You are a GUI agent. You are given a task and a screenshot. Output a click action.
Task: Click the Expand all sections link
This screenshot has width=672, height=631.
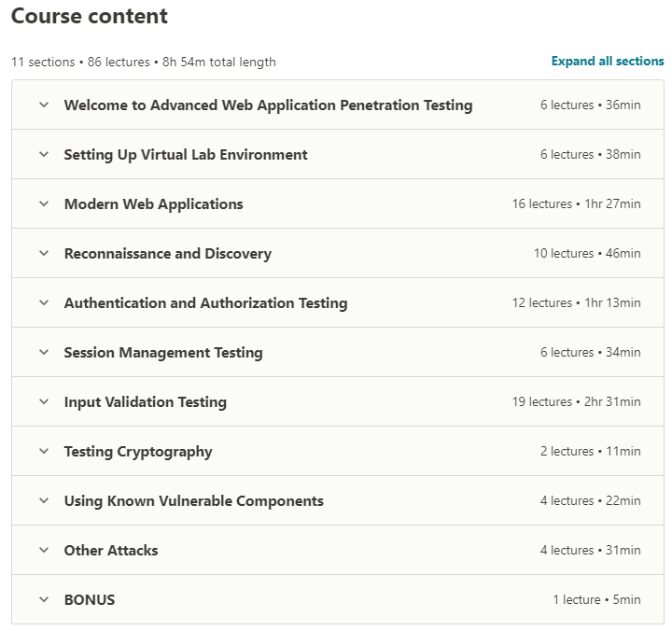click(x=608, y=62)
